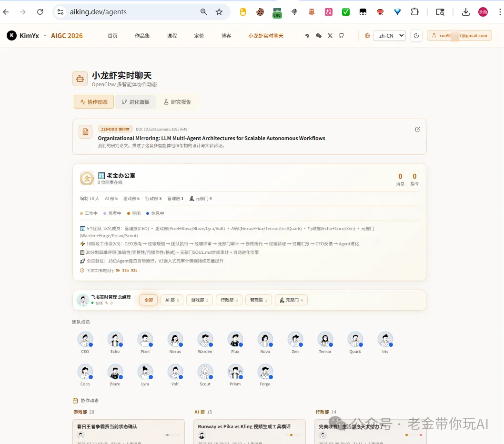Screen dimensions: 504x444
Task: Select the Quark agent avatar
Action: pyautogui.click(x=355, y=340)
